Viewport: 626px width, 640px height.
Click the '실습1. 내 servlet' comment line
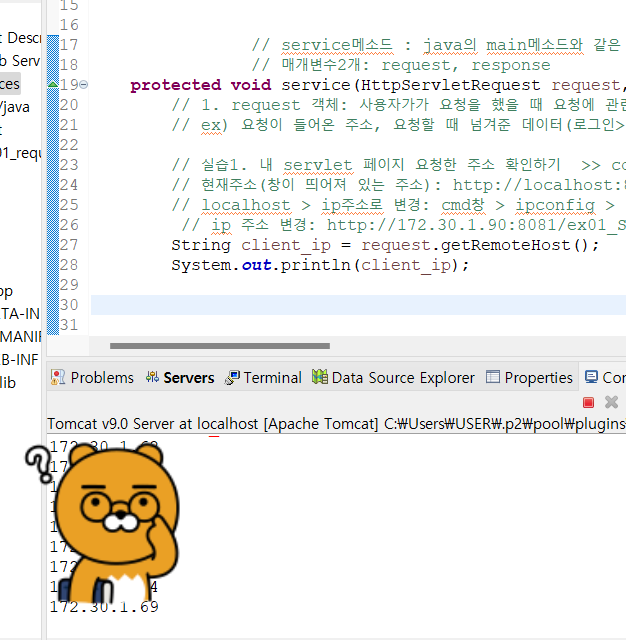[399, 165]
